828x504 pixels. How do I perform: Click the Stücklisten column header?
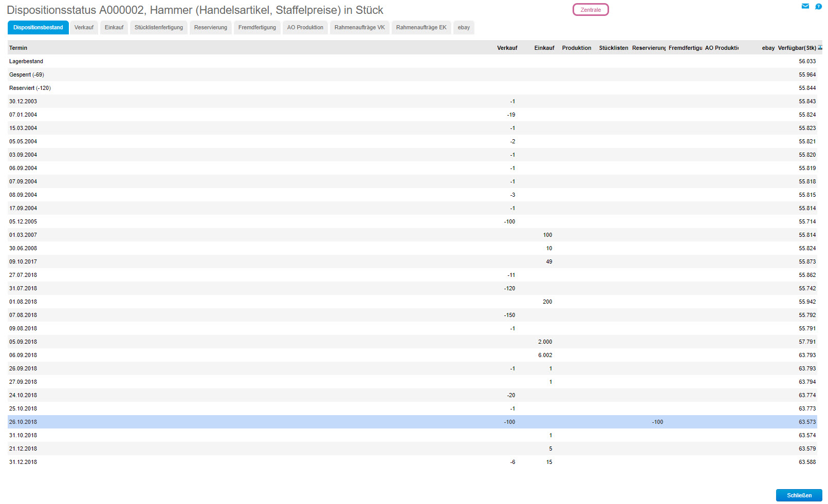pyautogui.click(x=614, y=48)
